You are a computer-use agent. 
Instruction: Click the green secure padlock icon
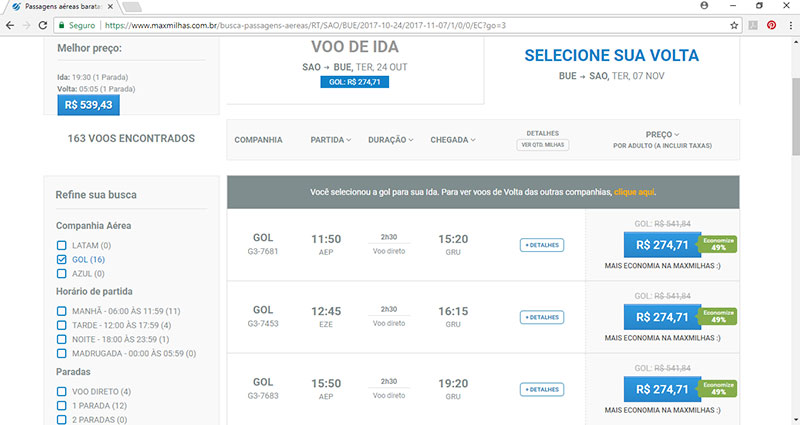(62, 25)
